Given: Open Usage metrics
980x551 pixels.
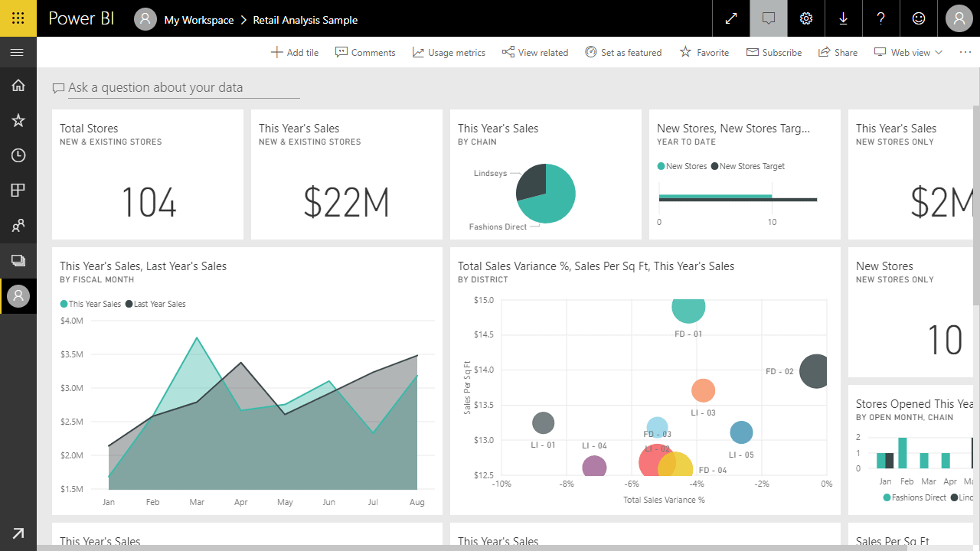Looking at the screenshot, I should [x=449, y=53].
